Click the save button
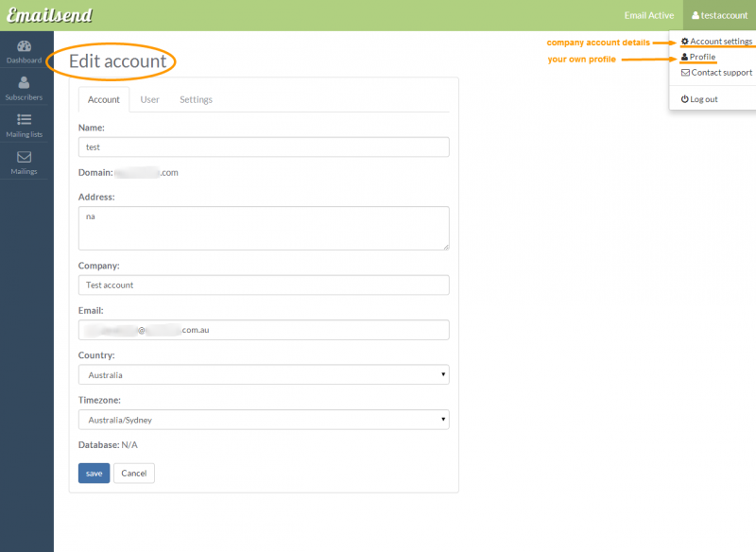 (94, 473)
